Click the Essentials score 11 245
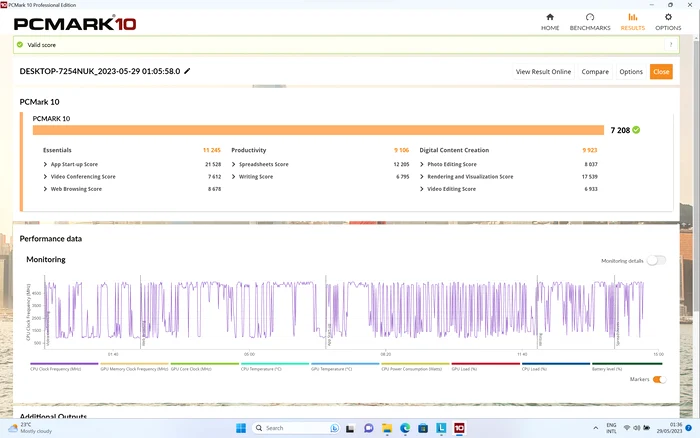The height and width of the screenshot is (438, 700). click(212, 150)
